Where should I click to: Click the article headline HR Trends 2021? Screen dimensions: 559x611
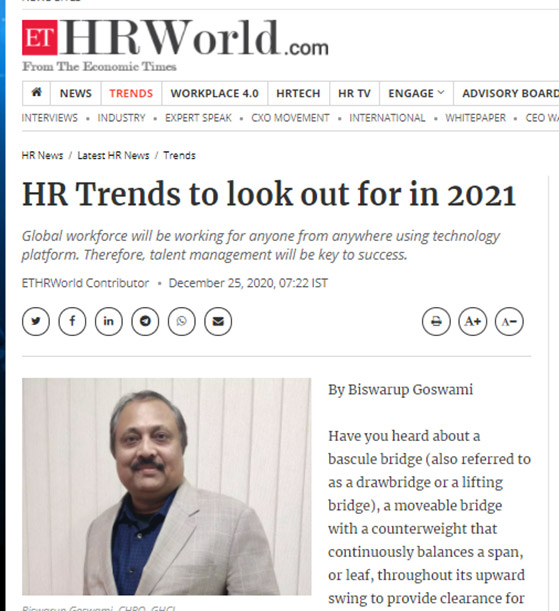click(x=269, y=194)
